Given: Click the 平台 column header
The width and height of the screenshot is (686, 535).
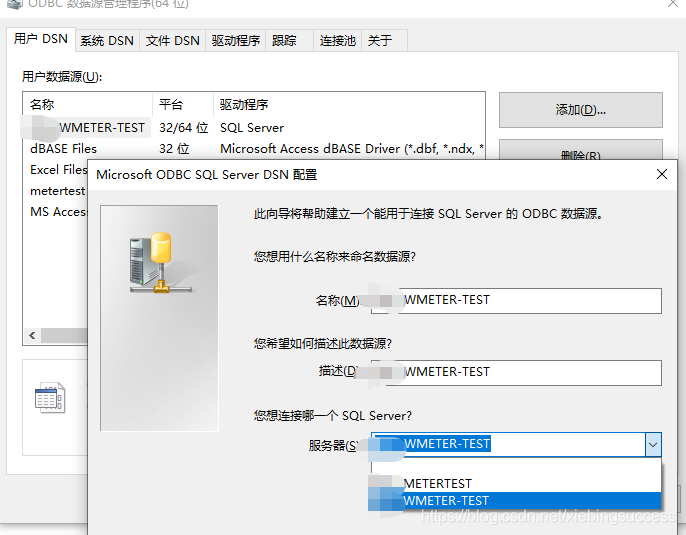Looking at the screenshot, I should 183,105.
